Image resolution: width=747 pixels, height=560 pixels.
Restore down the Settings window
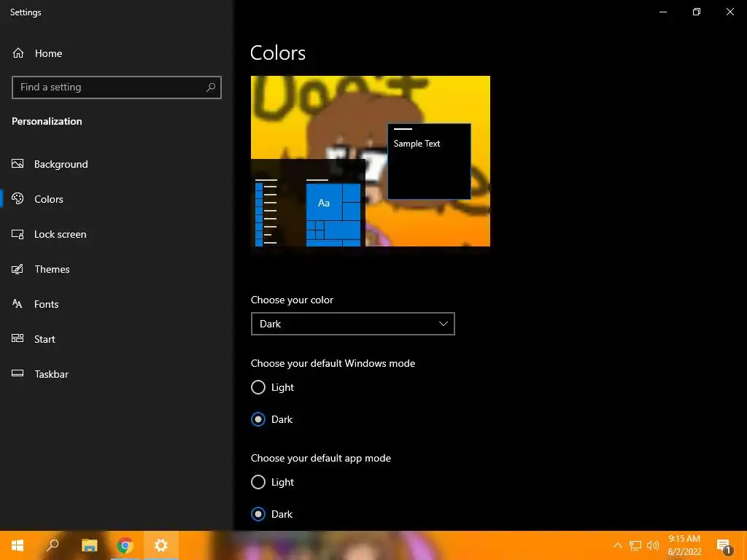click(697, 12)
